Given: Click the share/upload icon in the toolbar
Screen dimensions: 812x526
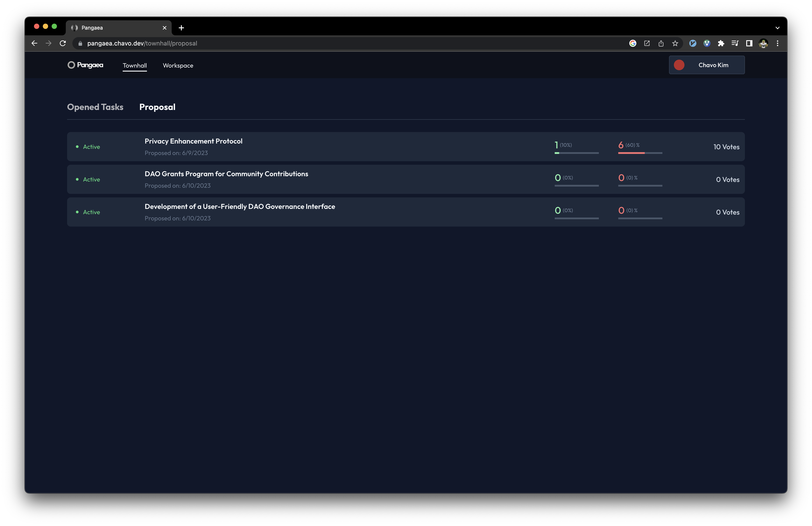Looking at the screenshot, I should [661, 43].
